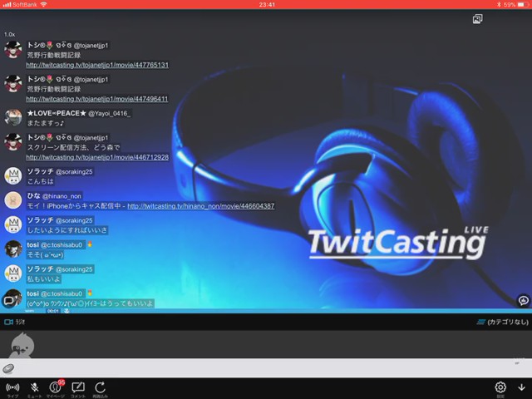Tap avatar beside 私もいいよ comment
Viewport: 532px width, 399px height.
click(x=13, y=273)
